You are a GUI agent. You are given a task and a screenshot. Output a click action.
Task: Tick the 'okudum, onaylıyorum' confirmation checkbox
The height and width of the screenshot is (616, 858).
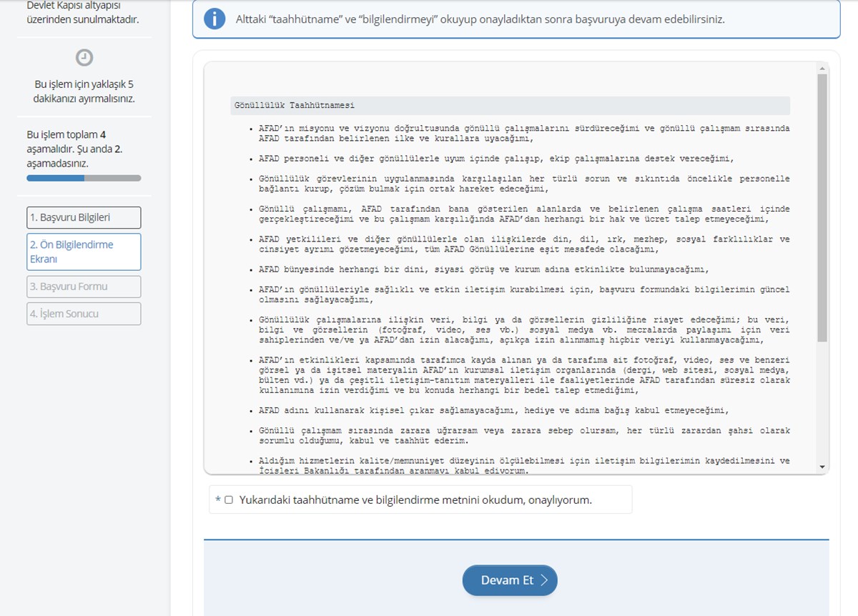tap(229, 500)
